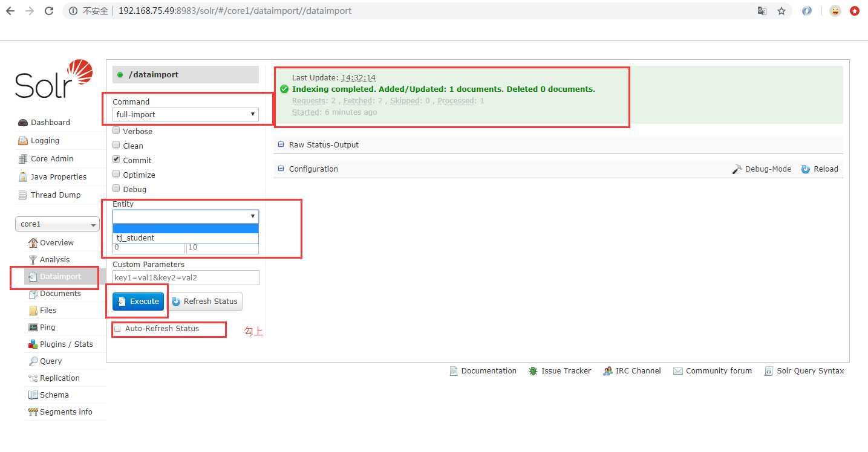Click the /dataimport handler header

[186, 75]
